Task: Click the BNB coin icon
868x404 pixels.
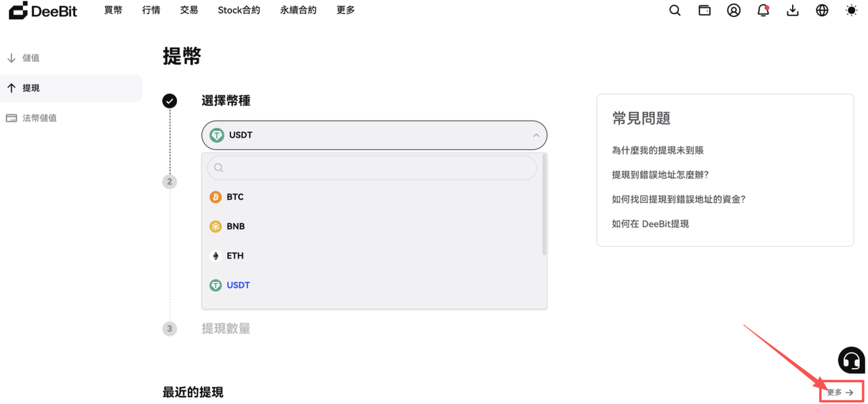Action: [216, 226]
